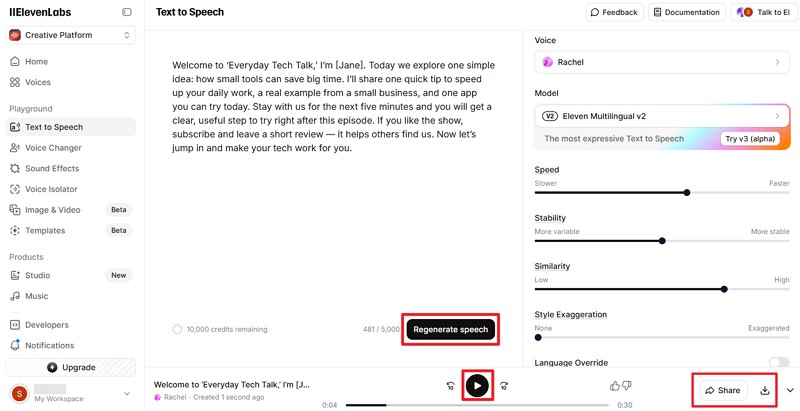
Task: Click the audio progress bar
Action: (477, 405)
